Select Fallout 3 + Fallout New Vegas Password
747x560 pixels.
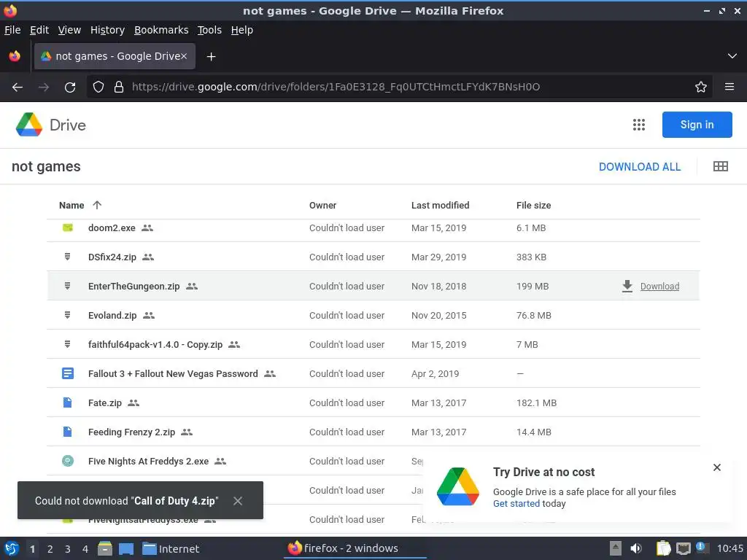[173, 374]
